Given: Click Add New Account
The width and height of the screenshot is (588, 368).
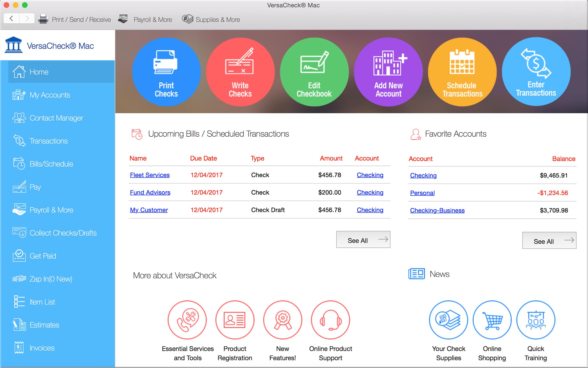Looking at the screenshot, I should coord(388,72).
